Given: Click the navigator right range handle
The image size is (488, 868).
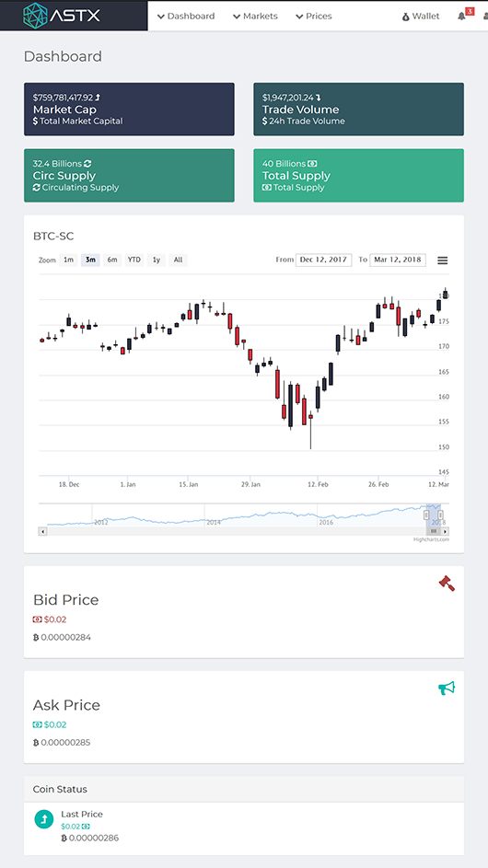Looking at the screenshot, I should click(441, 515).
